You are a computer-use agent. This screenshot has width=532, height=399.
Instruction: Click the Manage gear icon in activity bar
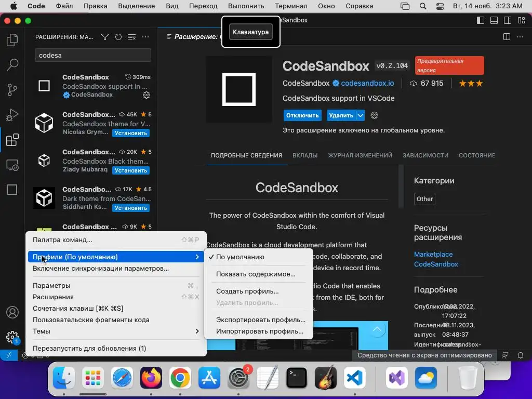[x=12, y=337]
